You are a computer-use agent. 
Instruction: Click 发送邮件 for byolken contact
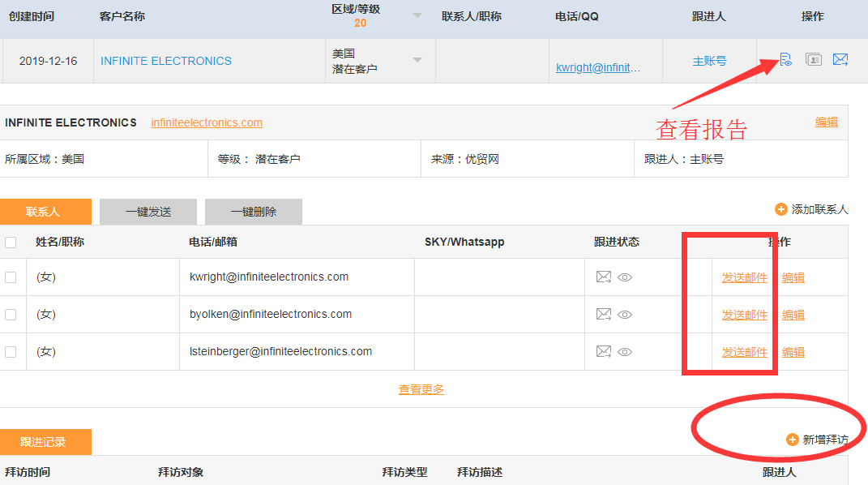tap(745, 315)
